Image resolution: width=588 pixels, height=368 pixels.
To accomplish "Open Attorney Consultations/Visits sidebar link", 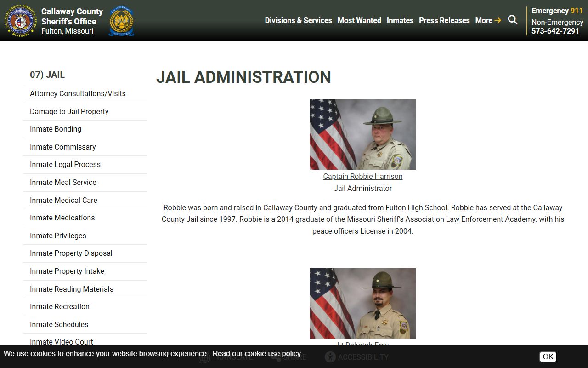I will (85, 93).
